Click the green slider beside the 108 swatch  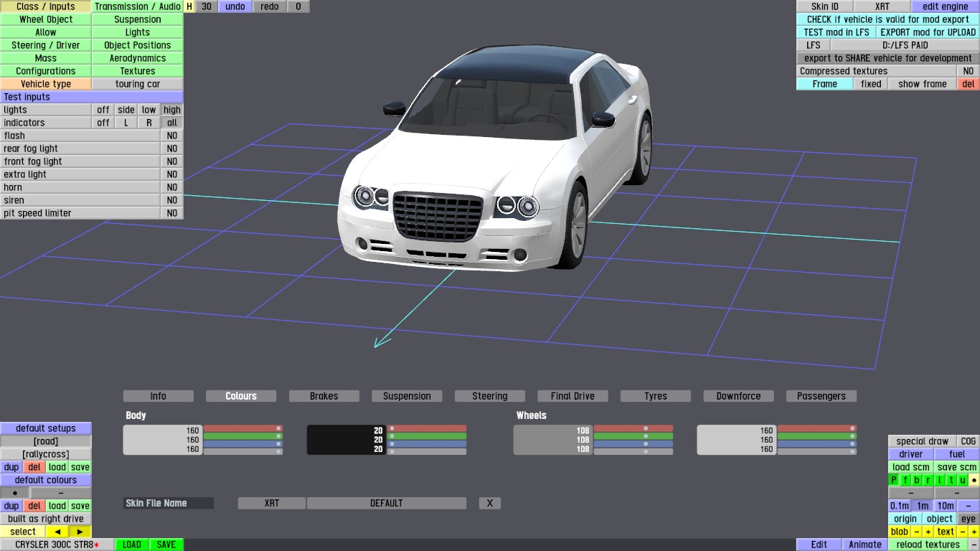click(x=633, y=436)
